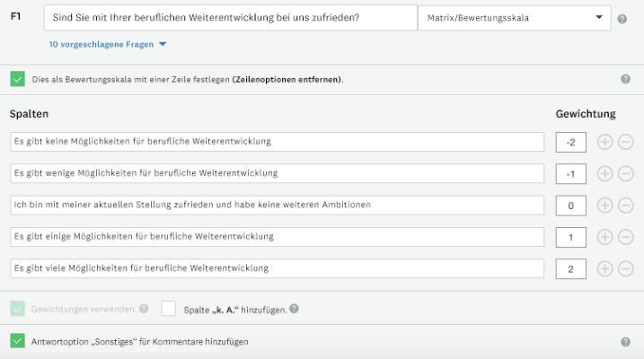The width and height of the screenshot is (644, 359).
Task: Click the weight field showing 2
Action: [x=571, y=268]
